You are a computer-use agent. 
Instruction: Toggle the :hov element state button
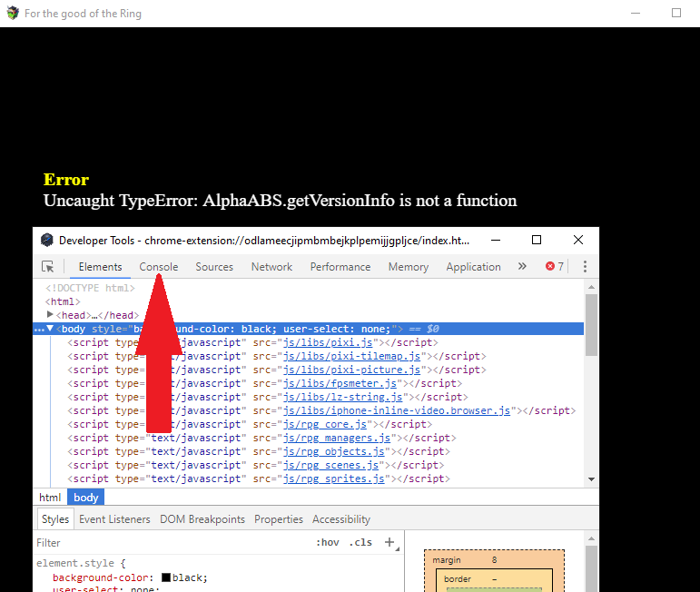pos(327,542)
